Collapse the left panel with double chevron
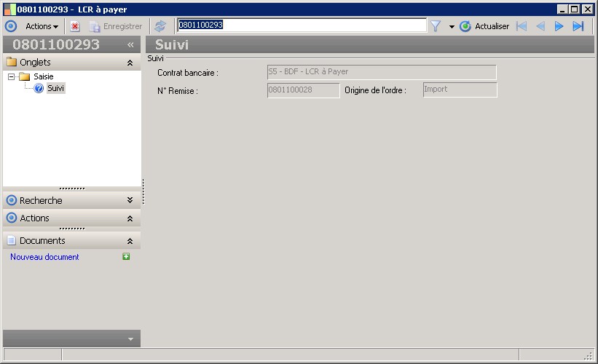The height and width of the screenshot is (364, 598). 130,44
